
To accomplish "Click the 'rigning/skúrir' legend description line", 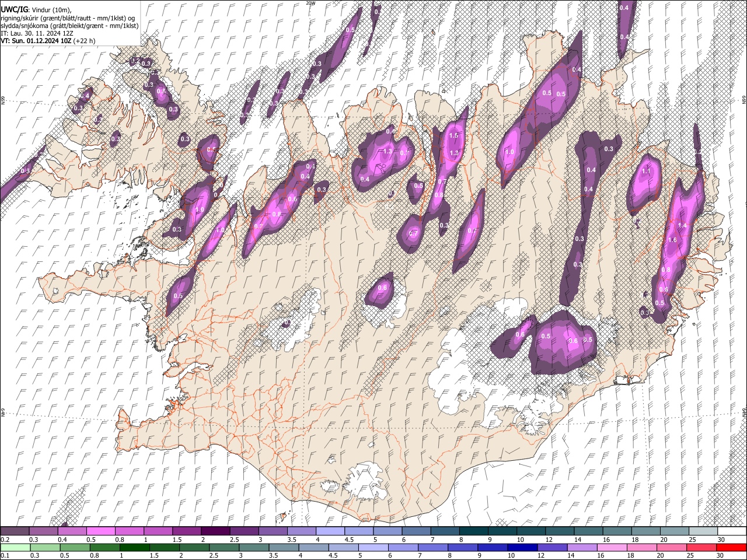I will pyautogui.click(x=68, y=18).
